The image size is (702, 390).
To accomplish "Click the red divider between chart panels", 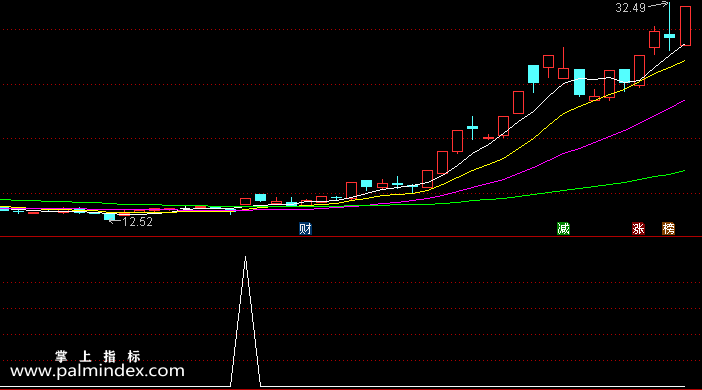I will pos(351,236).
